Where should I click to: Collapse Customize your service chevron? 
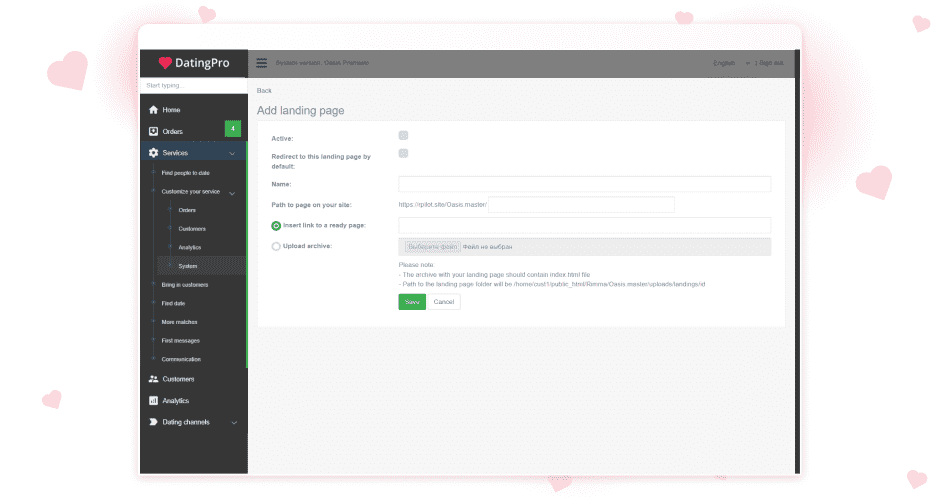point(232,193)
